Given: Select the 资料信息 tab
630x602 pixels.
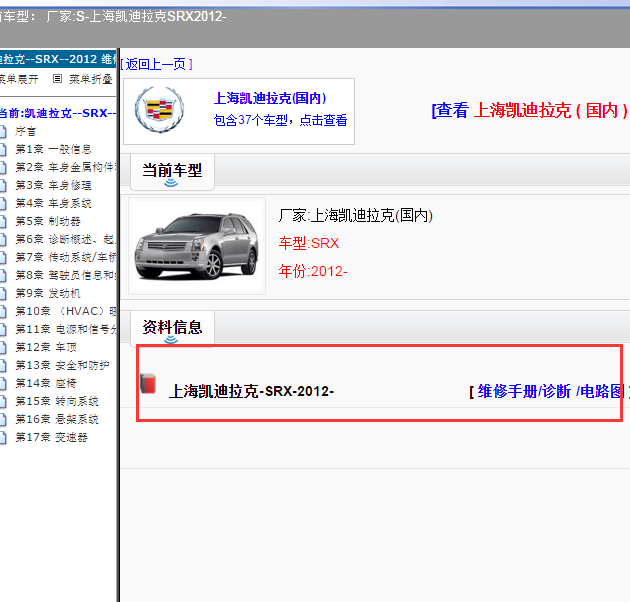Looking at the screenshot, I should pos(172,329).
